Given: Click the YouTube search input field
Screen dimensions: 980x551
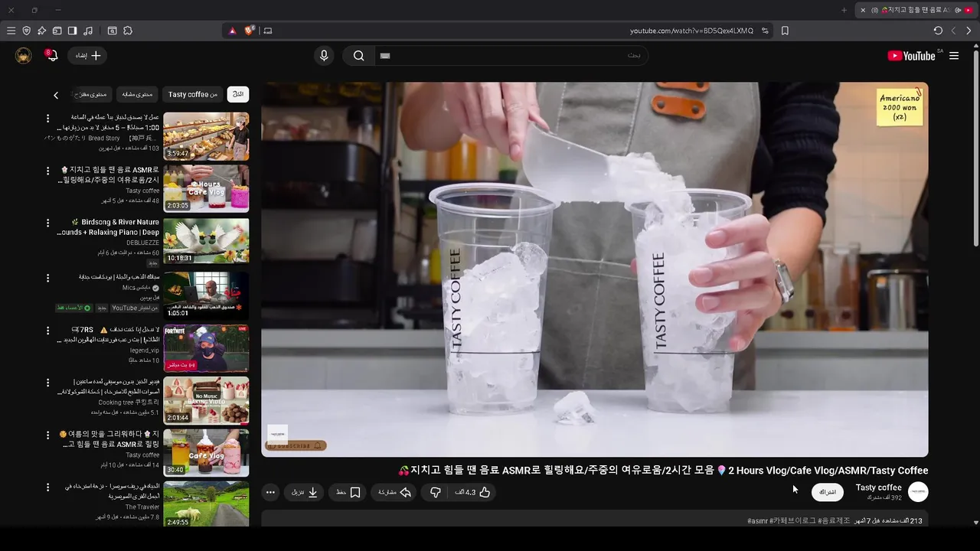Looking at the screenshot, I should pyautogui.click(x=511, y=55).
